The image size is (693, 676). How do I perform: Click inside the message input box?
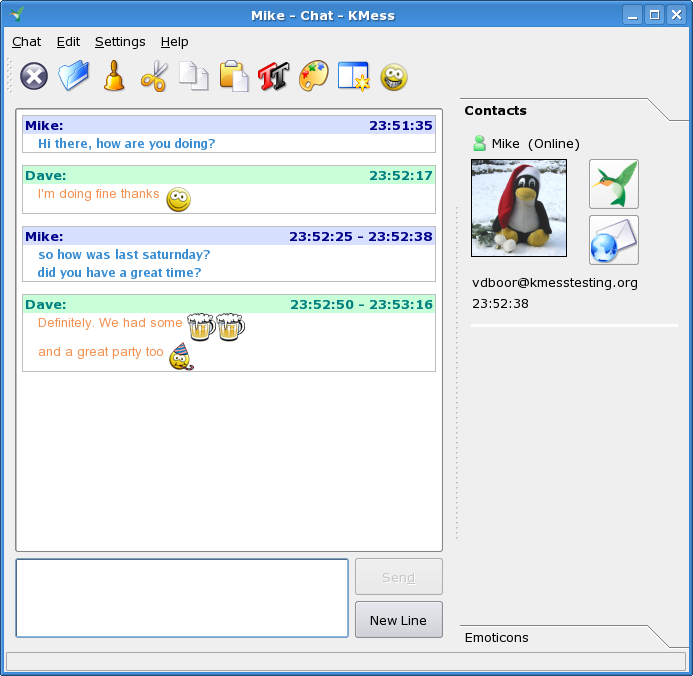(182, 598)
